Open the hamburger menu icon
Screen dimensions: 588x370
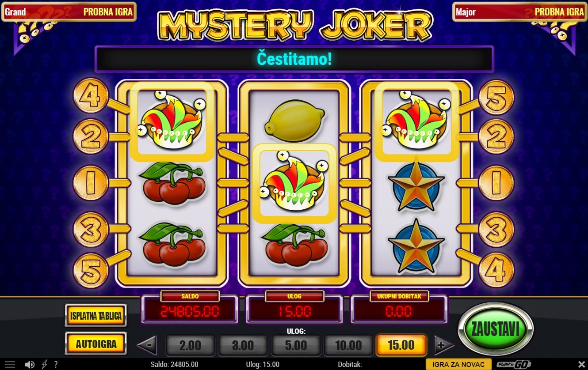[x=10, y=365]
